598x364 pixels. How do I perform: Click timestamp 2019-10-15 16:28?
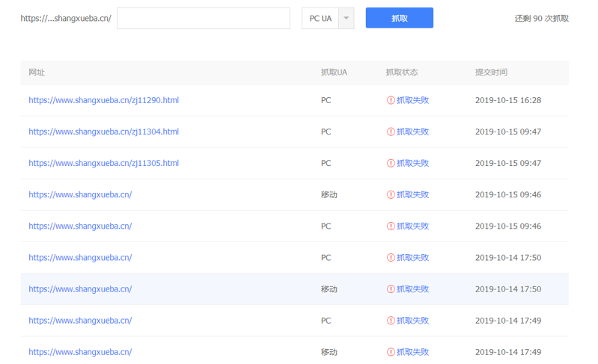click(508, 100)
